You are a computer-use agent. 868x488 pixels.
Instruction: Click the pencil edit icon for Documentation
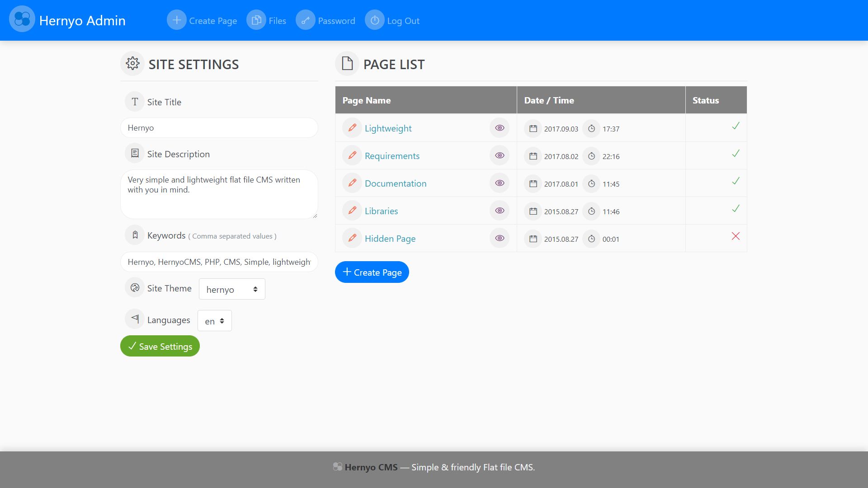(352, 183)
